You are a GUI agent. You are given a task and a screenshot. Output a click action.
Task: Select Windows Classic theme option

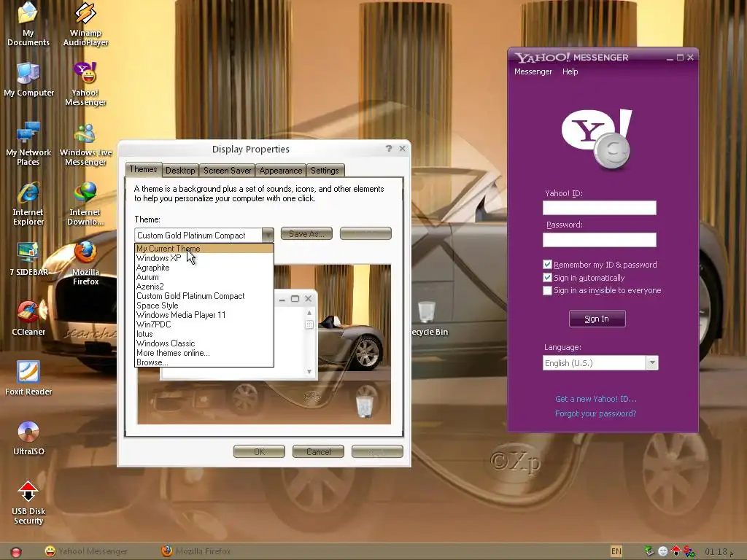(204, 343)
